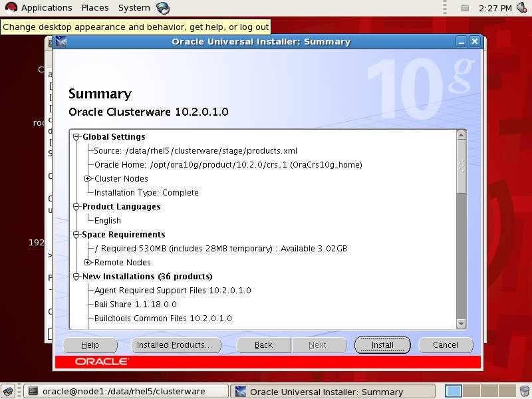Open the trash icon in bottom panel

(525, 391)
